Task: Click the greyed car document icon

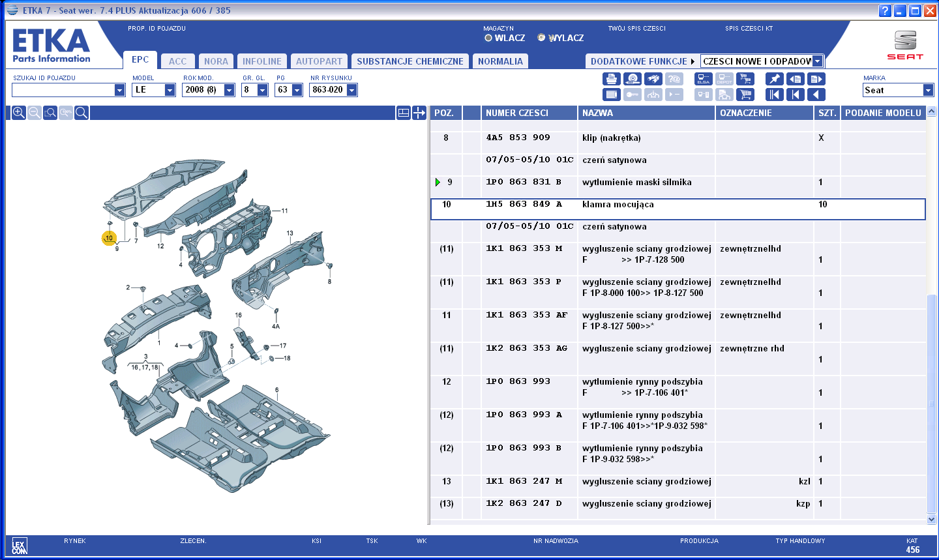Action: pos(724,95)
